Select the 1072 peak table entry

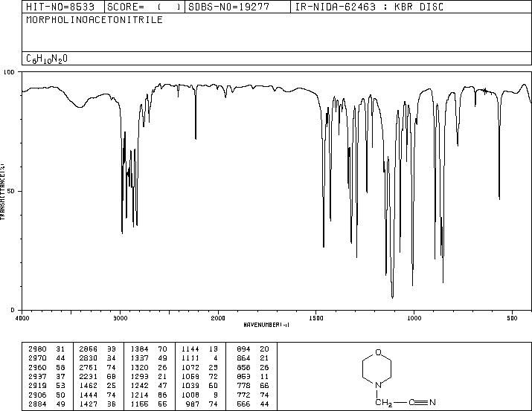pos(199,367)
